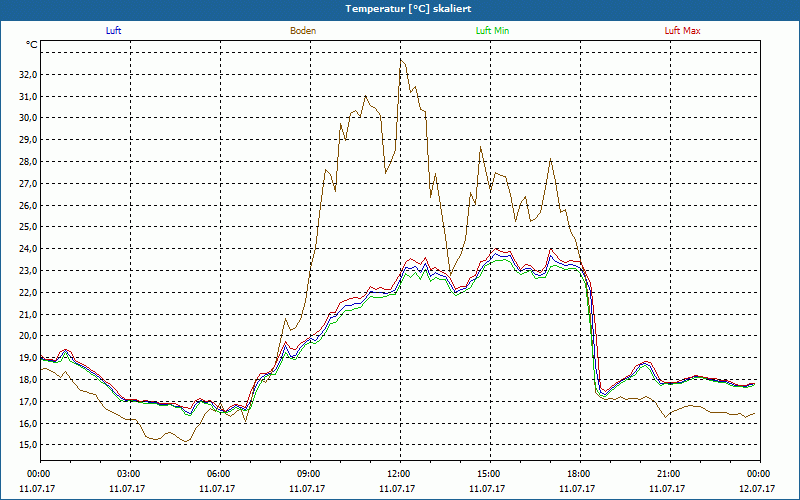800x500 pixels.
Task: Click the 12:00 time axis label
Action: pos(397,474)
